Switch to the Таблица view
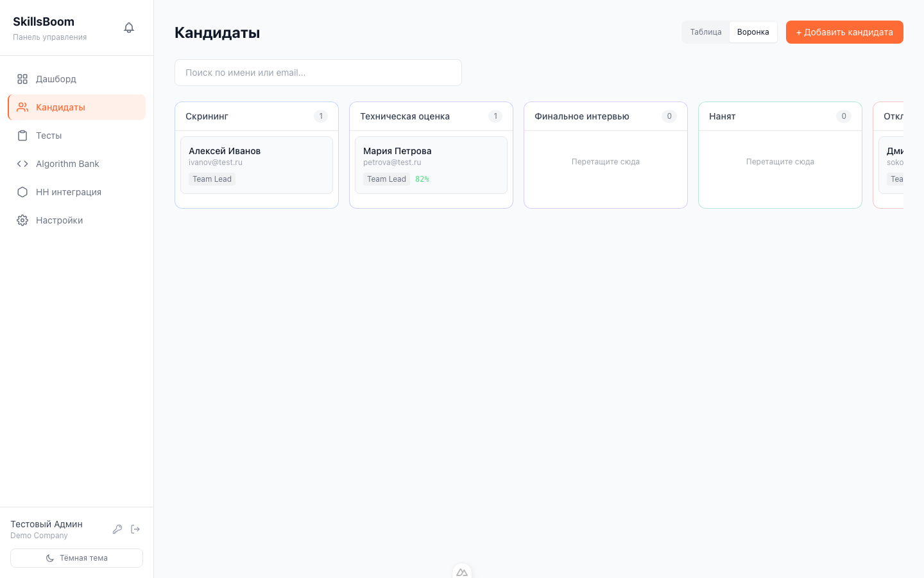The image size is (924, 578). click(x=706, y=32)
